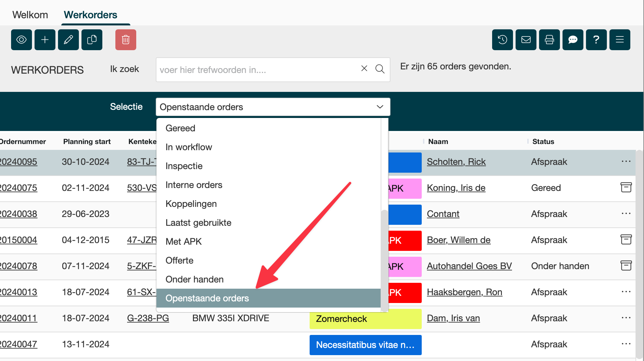This screenshot has height=361, width=644.
Task: Select 'Onder handen' from the dropdown list
Action: tap(195, 279)
